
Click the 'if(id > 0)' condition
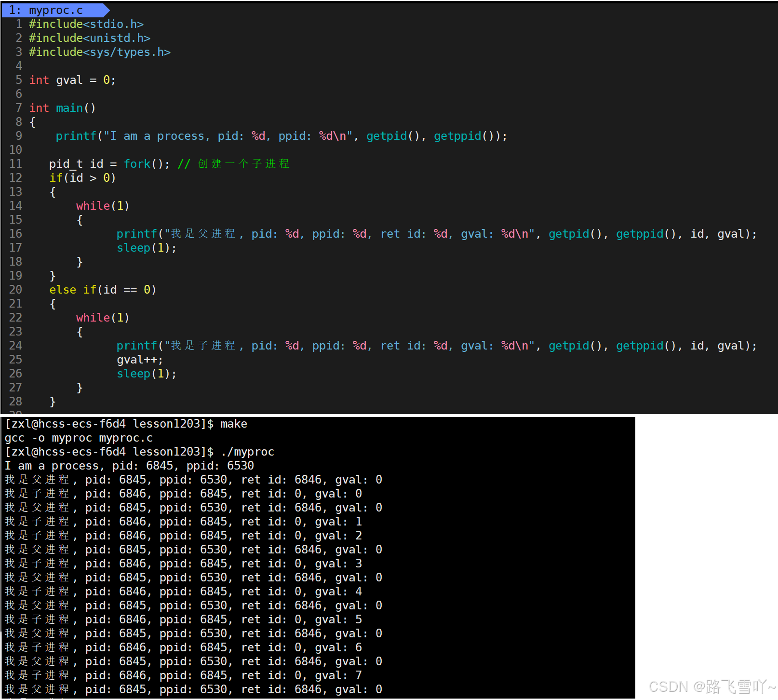(x=82, y=178)
